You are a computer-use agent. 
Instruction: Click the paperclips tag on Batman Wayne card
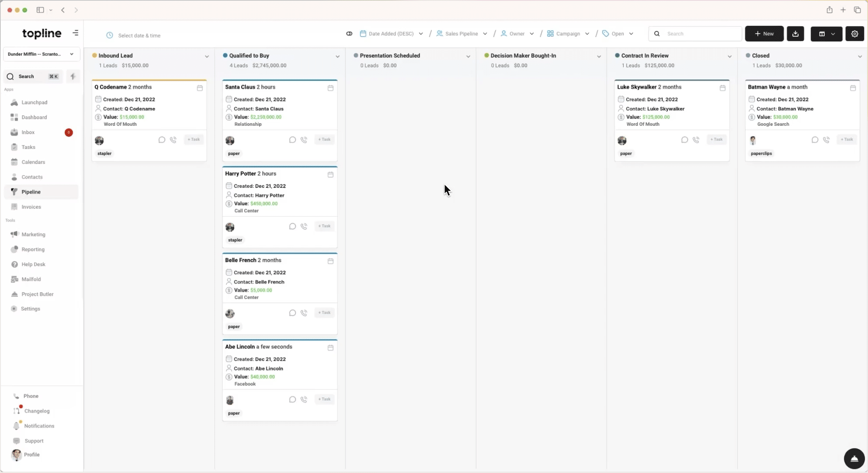point(761,153)
